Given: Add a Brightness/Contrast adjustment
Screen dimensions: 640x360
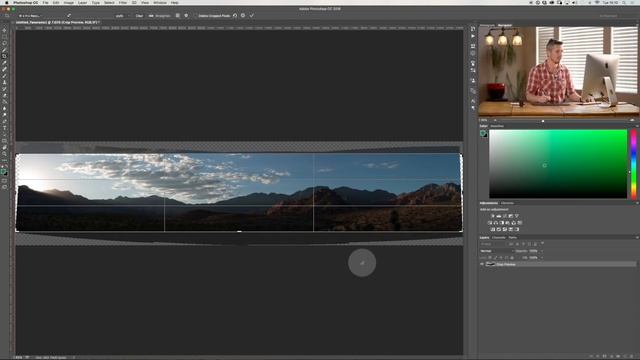Looking at the screenshot, I should pyautogui.click(x=493, y=216).
